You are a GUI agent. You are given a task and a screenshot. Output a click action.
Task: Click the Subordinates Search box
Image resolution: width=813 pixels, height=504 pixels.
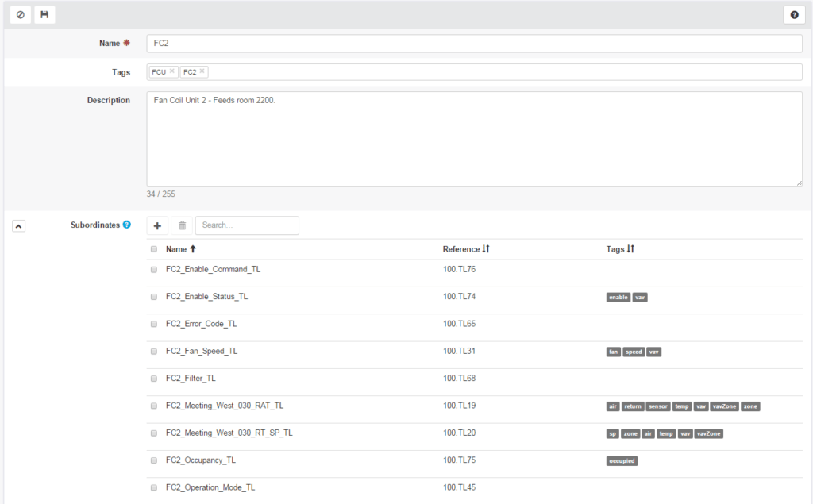247,225
